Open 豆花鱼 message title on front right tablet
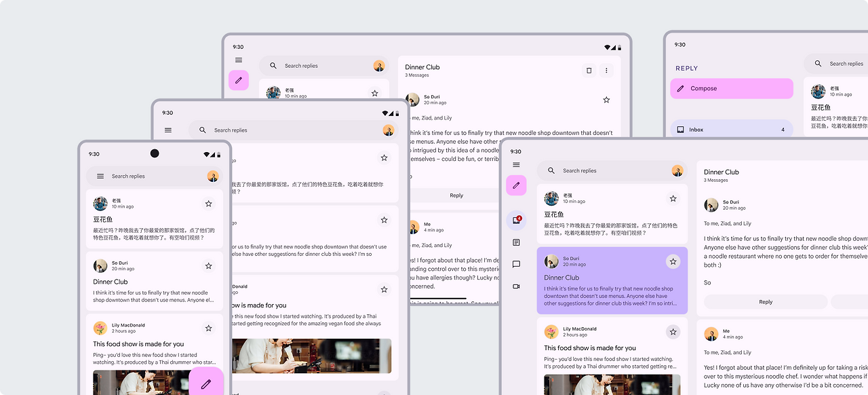868x395 pixels. coord(554,214)
